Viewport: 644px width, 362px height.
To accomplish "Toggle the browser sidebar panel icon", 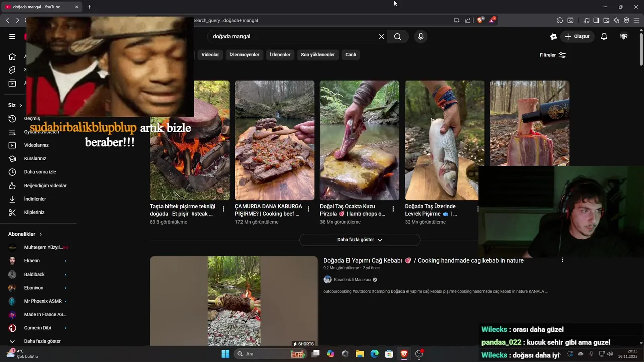I will coord(596,20).
